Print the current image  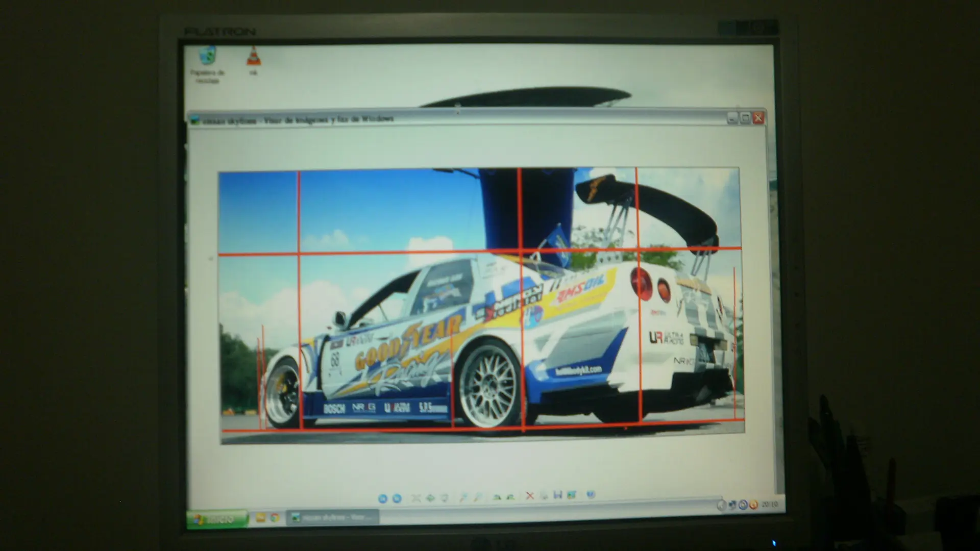point(544,496)
